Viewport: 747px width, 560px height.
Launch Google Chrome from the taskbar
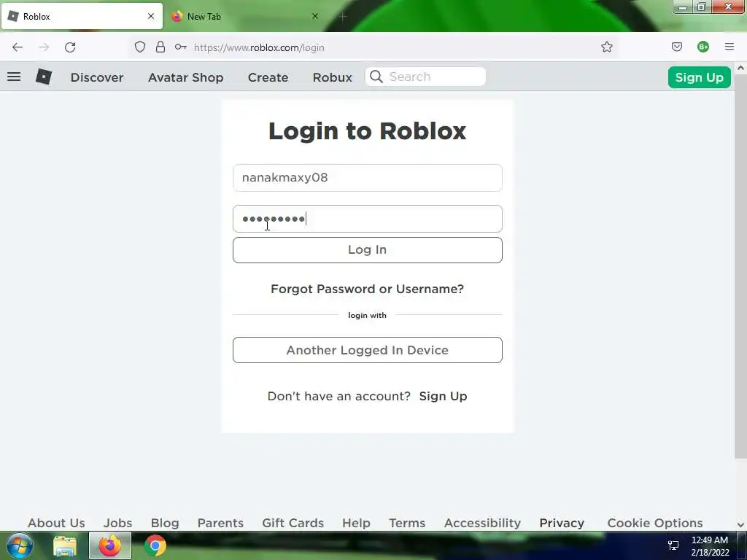click(x=155, y=545)
